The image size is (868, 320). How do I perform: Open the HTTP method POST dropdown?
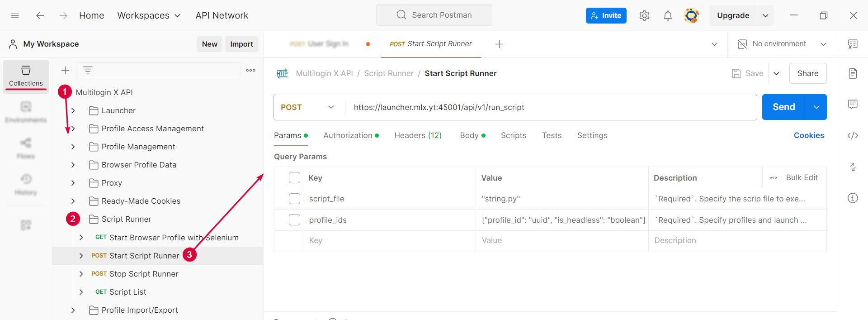coord(308,107)
